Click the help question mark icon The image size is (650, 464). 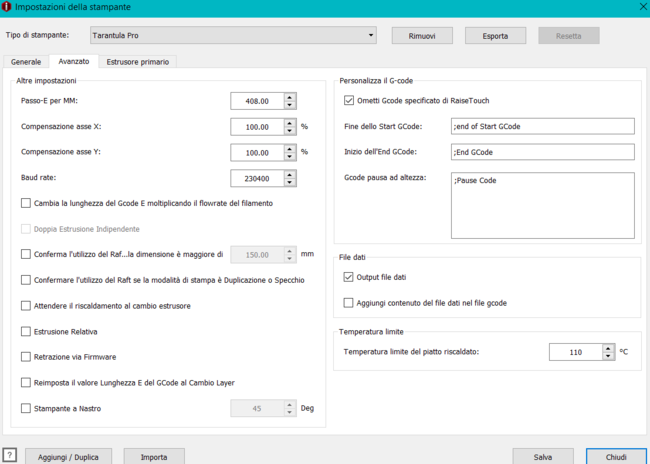point(10,456)
